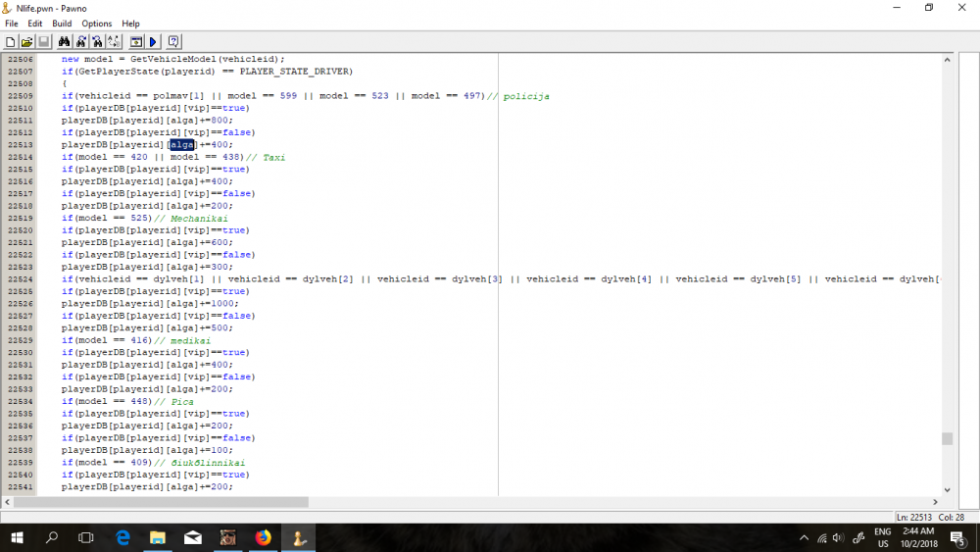This screenshot has height=552, width=980.
Task: Click the vertical scrollbar thumb
Action: [947, 439]
